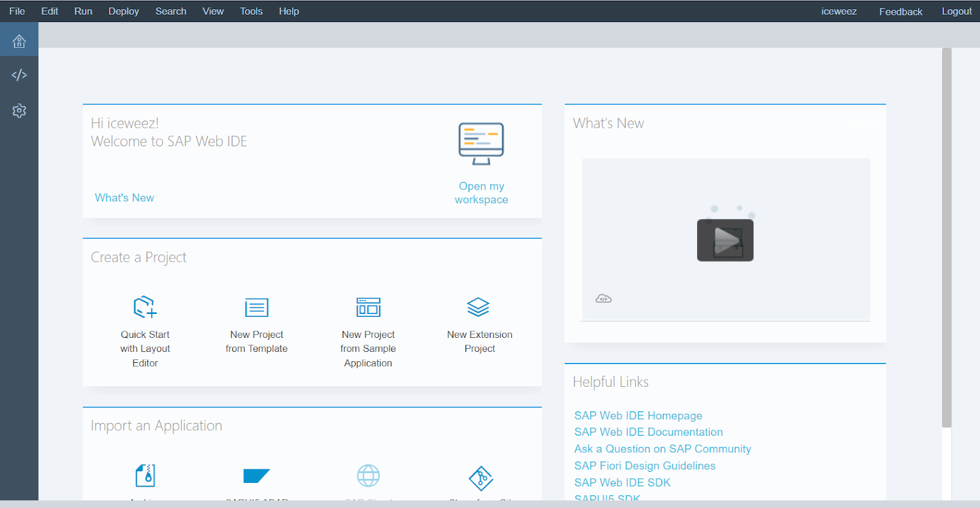Open SAP Web IDE Documentation link

(x=649, y=432)
